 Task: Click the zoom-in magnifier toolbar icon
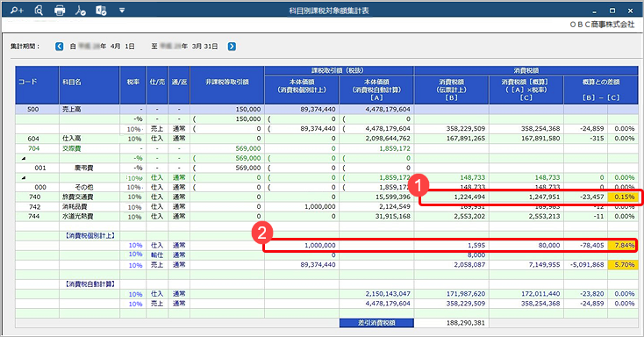[x=17, y=11]
